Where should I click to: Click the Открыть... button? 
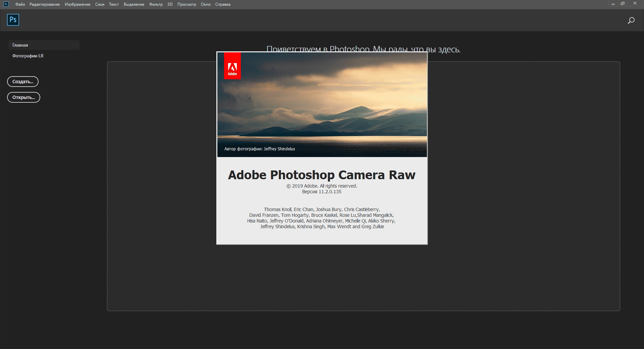point(23,97)
